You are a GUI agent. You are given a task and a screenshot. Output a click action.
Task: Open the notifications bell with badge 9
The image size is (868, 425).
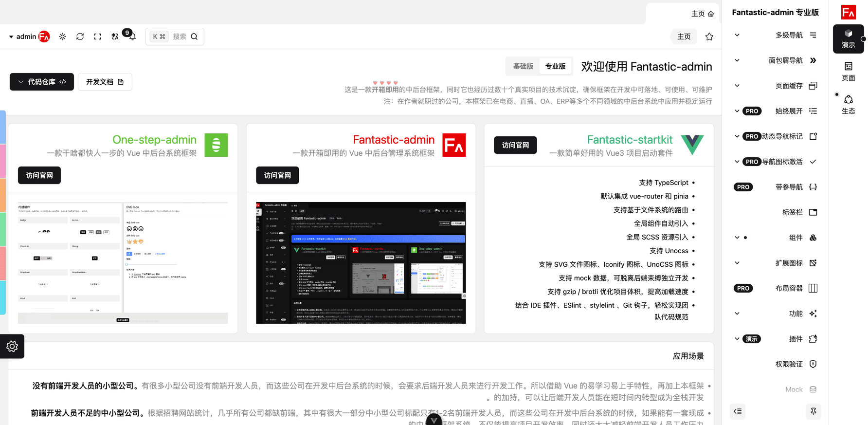(x=132, y=37)
